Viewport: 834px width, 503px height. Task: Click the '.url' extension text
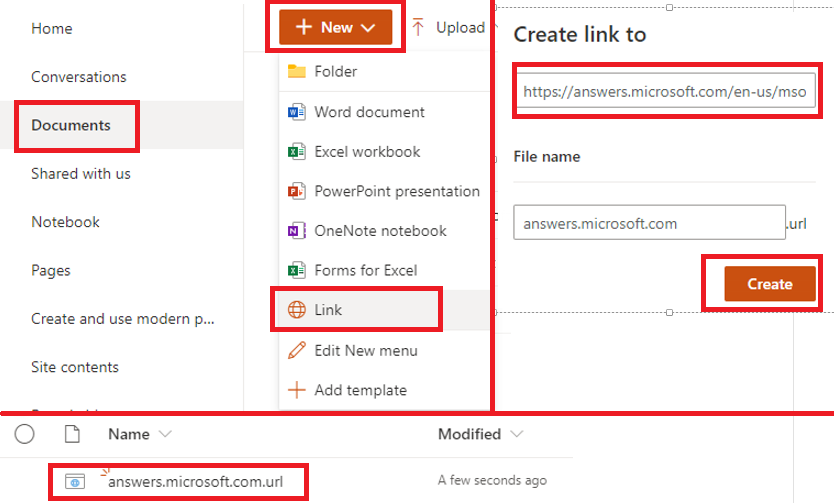click(x=796, y=224)
